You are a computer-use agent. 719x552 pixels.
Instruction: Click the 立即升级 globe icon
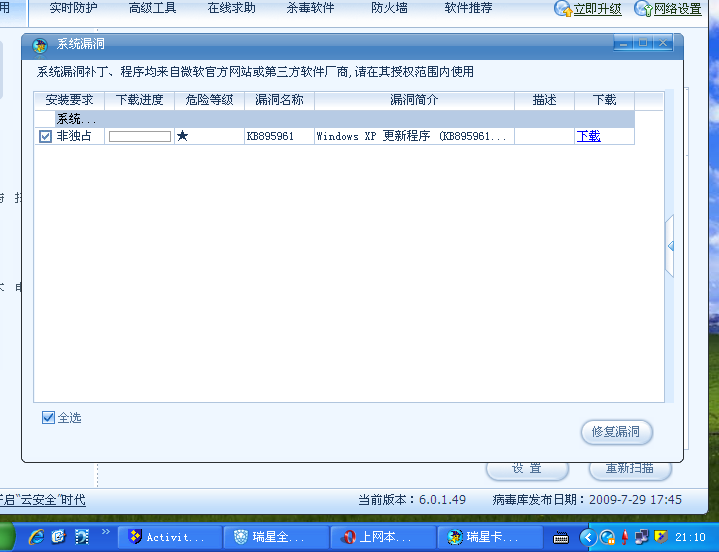[x=563, y=9]
